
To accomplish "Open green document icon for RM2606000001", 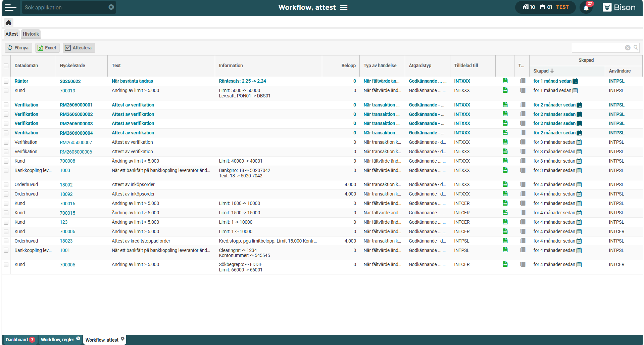I will 505,104.
